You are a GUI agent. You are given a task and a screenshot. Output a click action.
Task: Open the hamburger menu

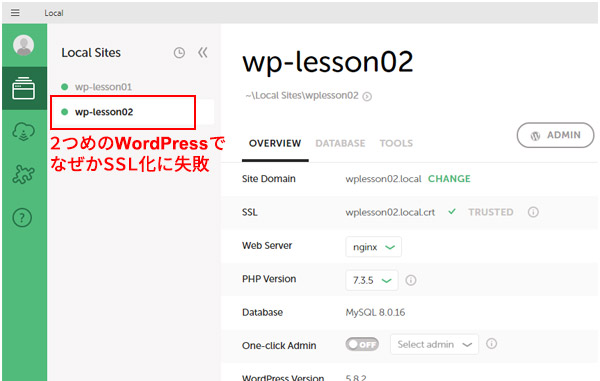pyautogui.click(x=15, y=13)
